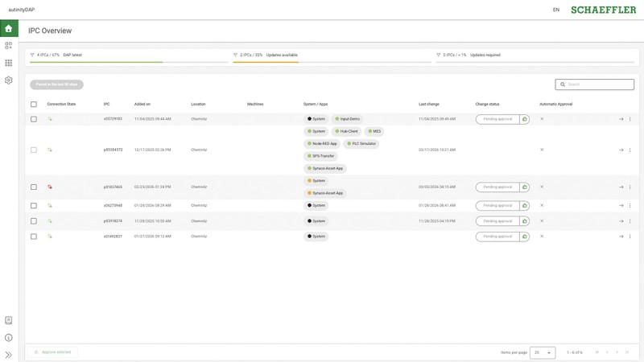Viewport: 644px width, 362px height.
Task: Click the add-widgets icon in sidebar
Action: click(9, 46)
